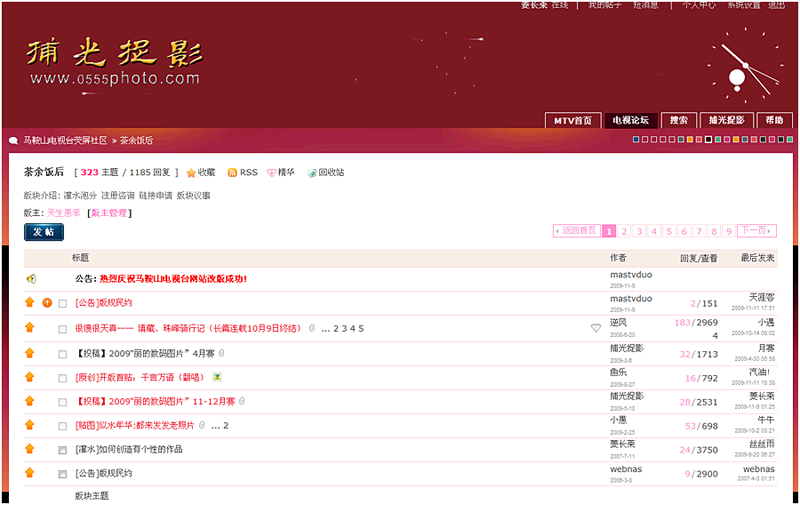Open the 回收站 recycle bin icon
The width and height of the screenshot is (800, 505).
pos(312,173)
